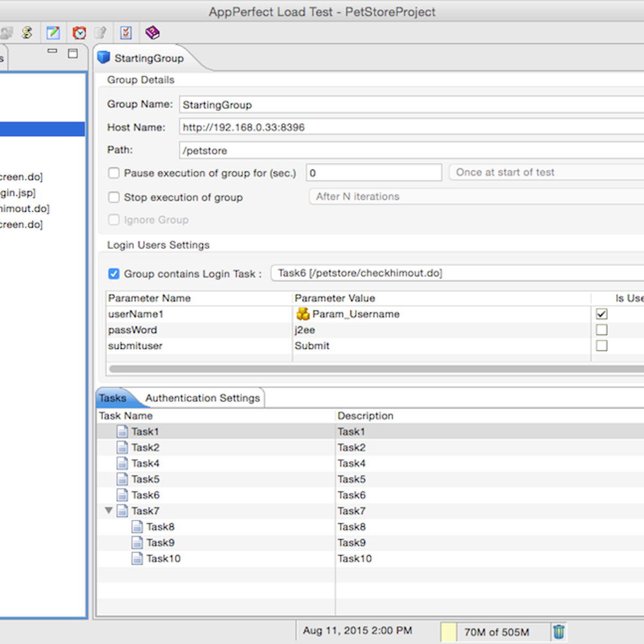Switch to Authentication Settings tab
Viewport: 644px width, 644px height.
click(202, 398)
